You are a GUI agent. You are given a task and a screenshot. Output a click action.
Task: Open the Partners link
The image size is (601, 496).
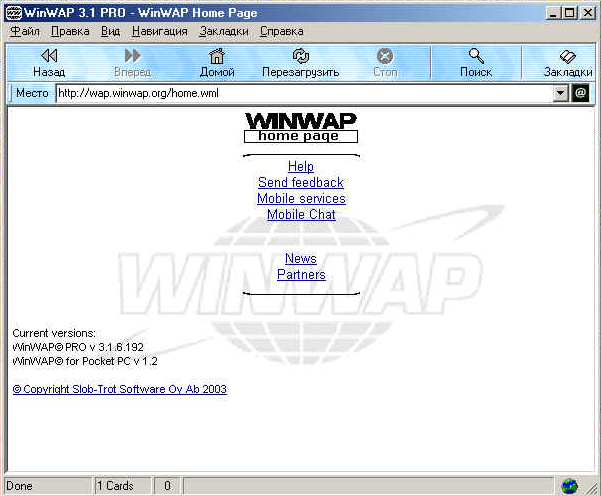point(301,274)
